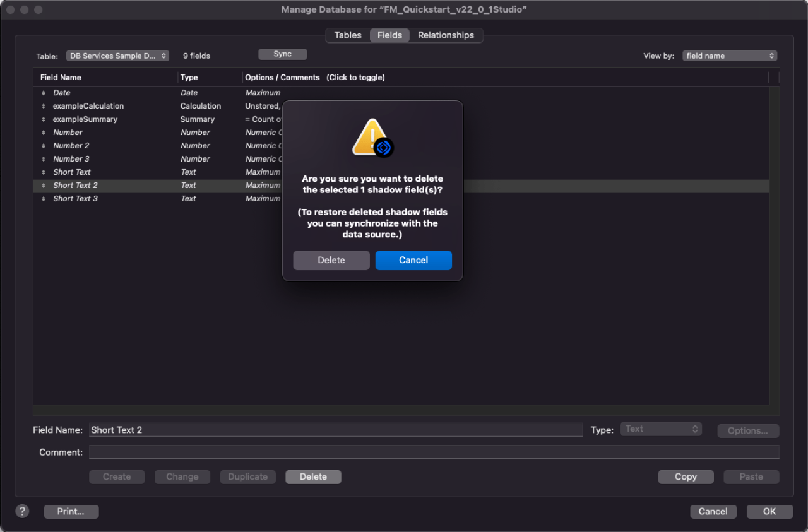Click the bottom Delete field button

[313, 477]
